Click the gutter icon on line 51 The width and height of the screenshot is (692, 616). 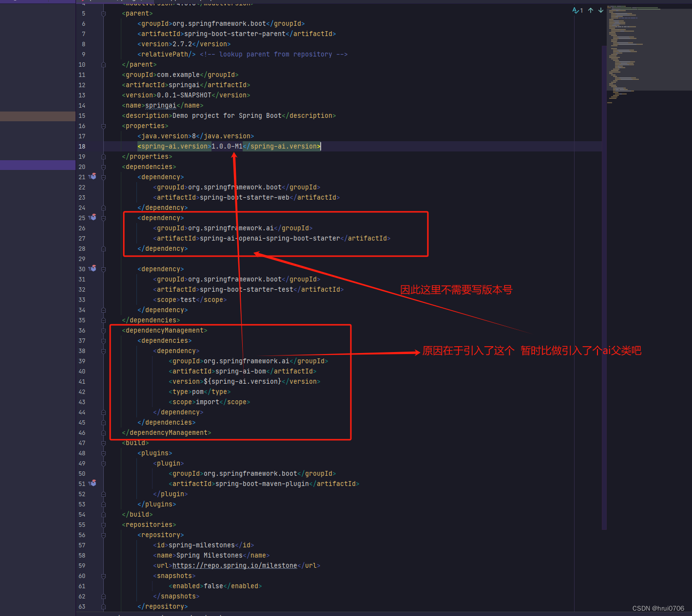click(x=93, y=484)
